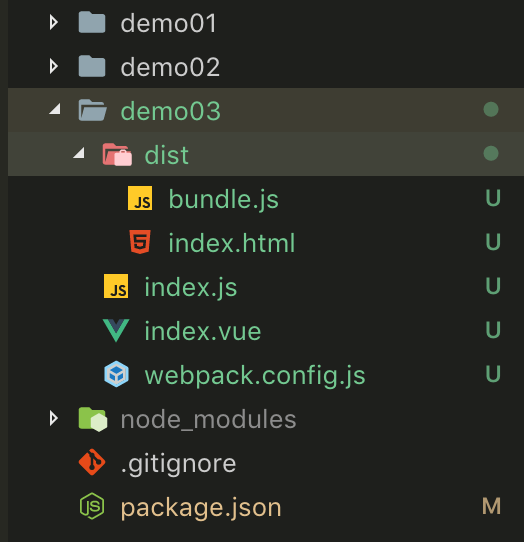Viewport: 524px width, 542px height.
Task: Click the U git badge on webpack.config.js
Action: point(493,374)
